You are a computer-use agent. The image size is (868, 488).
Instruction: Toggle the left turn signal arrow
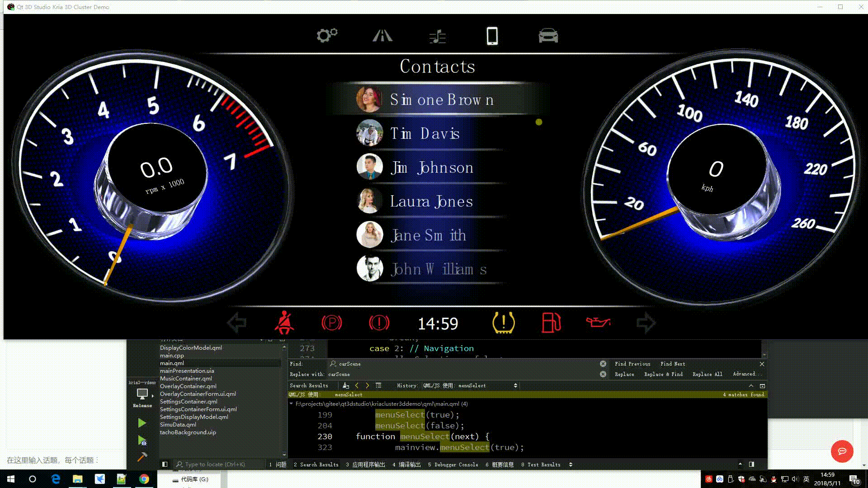pyautogui.click(x=237, y=323)
